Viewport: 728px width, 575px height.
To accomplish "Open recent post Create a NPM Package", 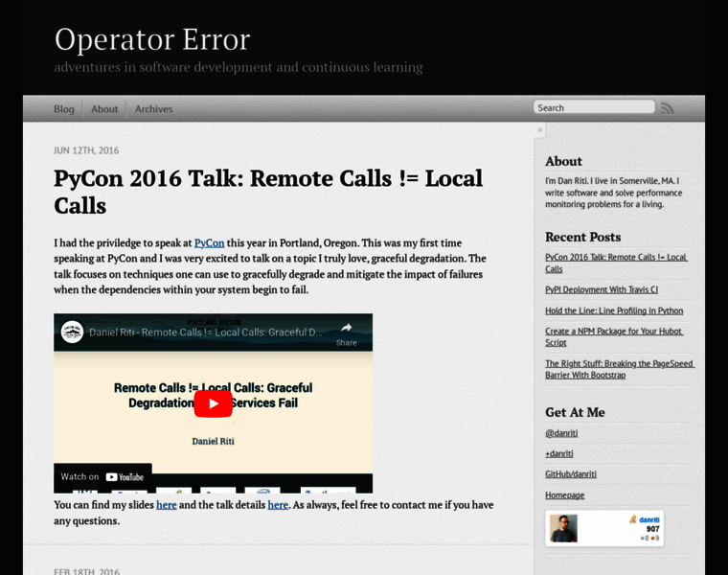I will pos(613,336).
